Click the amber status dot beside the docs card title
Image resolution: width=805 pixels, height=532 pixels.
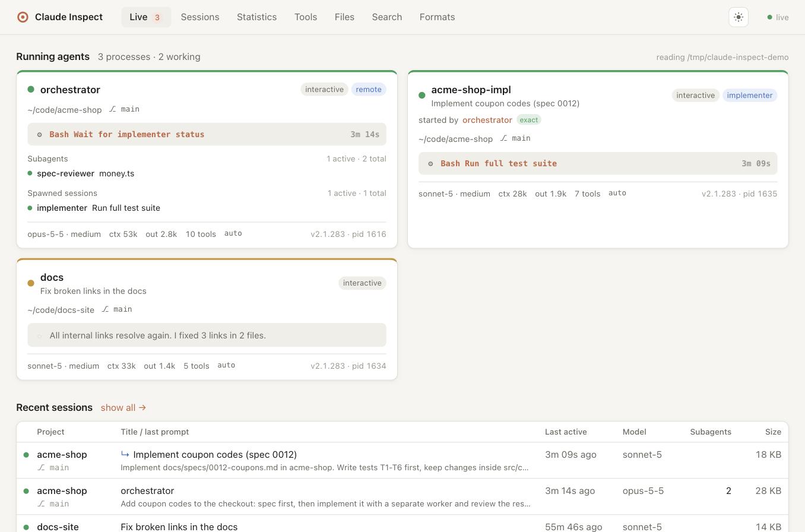31,283
